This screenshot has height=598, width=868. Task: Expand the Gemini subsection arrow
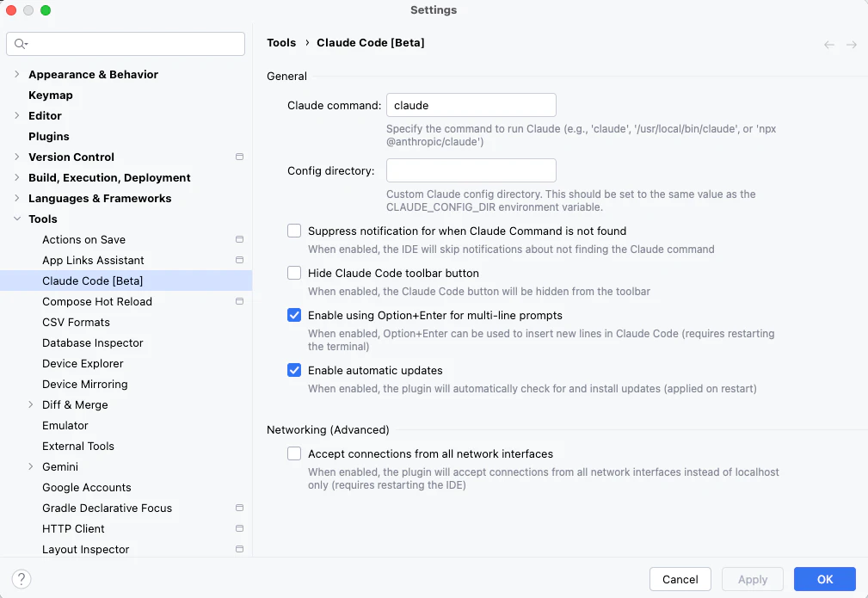31,466
